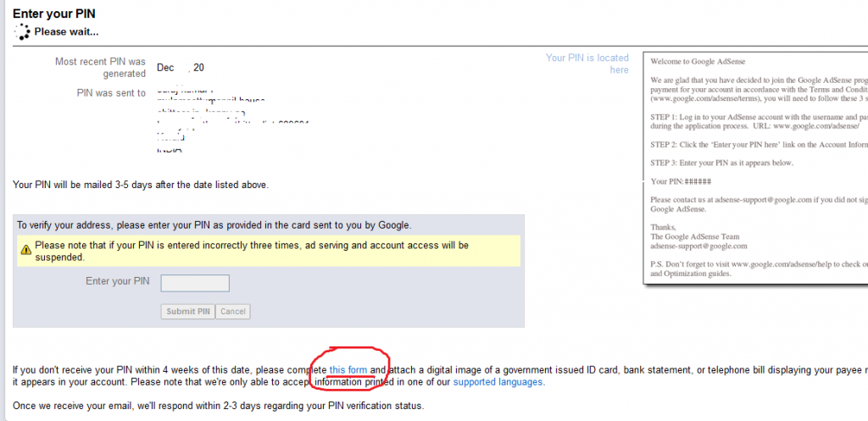This screenshot has width=868, height=421.
Task: Click the 'Your PIN is located here' link
Action: tap(587, 64)
